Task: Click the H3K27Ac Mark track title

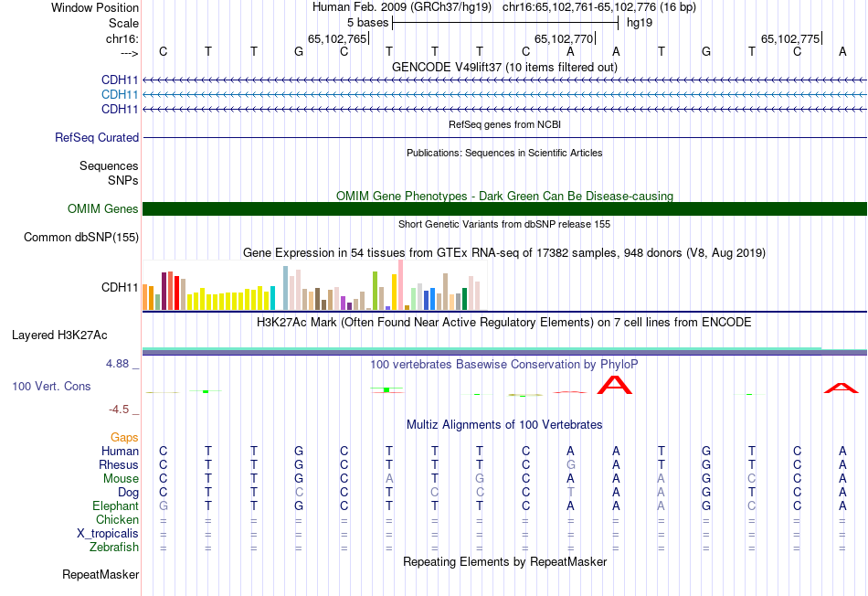Action: 504,323
